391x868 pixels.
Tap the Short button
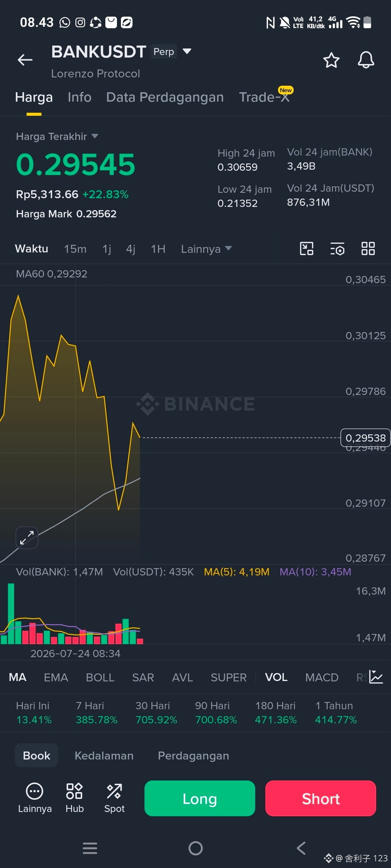pos(321,798)
